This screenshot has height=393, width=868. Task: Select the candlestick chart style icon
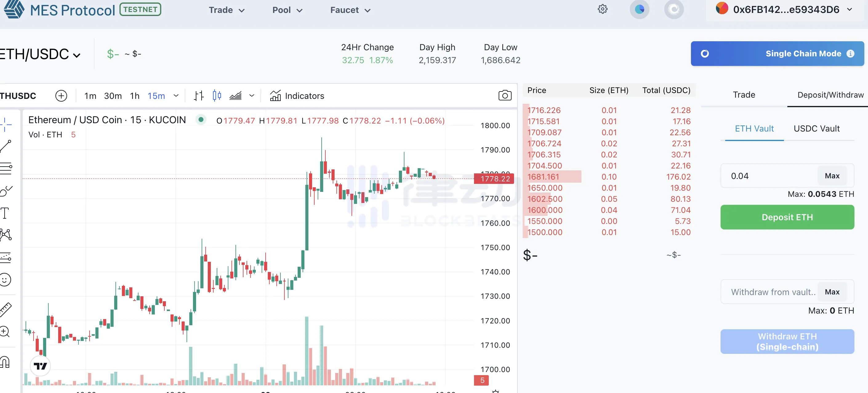217,96
